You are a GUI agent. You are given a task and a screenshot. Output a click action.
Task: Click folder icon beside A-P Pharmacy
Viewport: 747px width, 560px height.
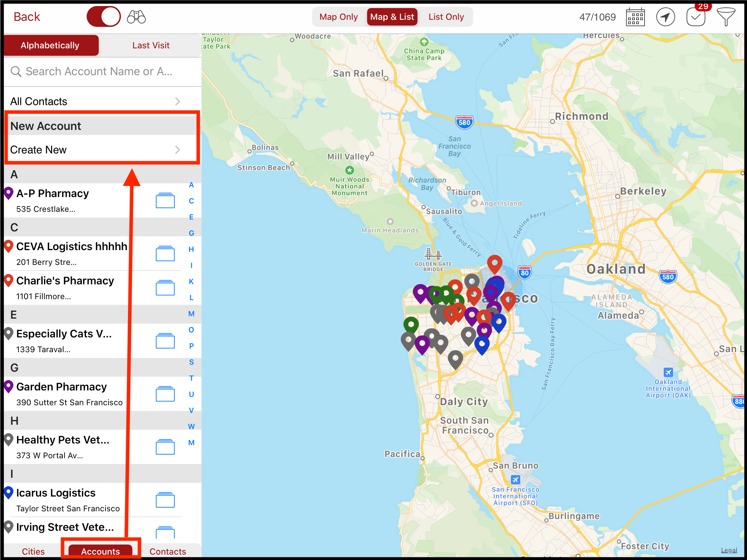[x=165, y=201]
